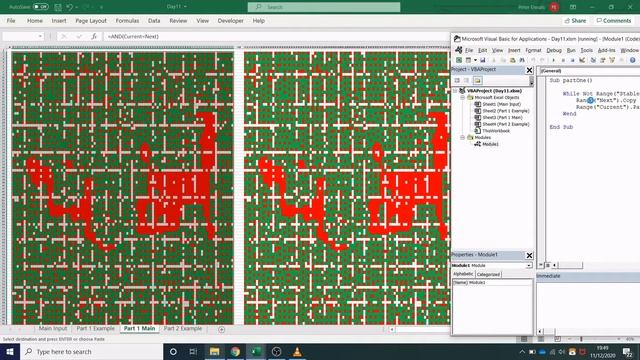Click in the formula bar containing =AND(Current=Next)
640x360 pixels.
click(x=276, y=36)
